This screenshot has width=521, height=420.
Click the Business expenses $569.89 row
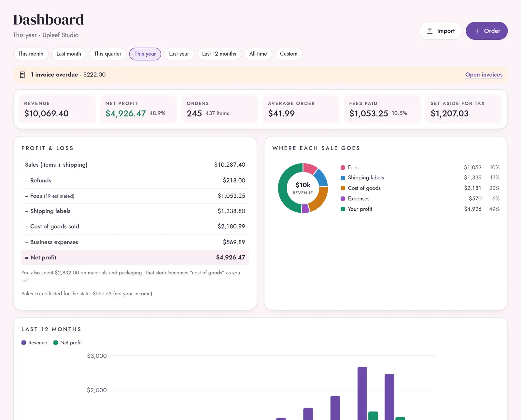coord(135,242)
